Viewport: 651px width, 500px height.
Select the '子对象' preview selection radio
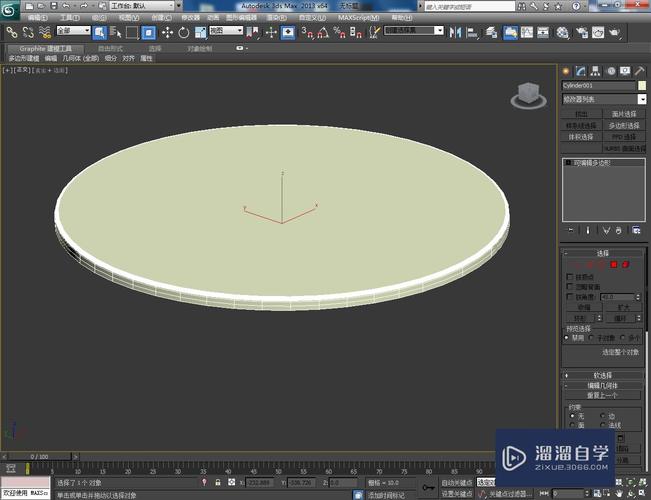tap(592, 338)
